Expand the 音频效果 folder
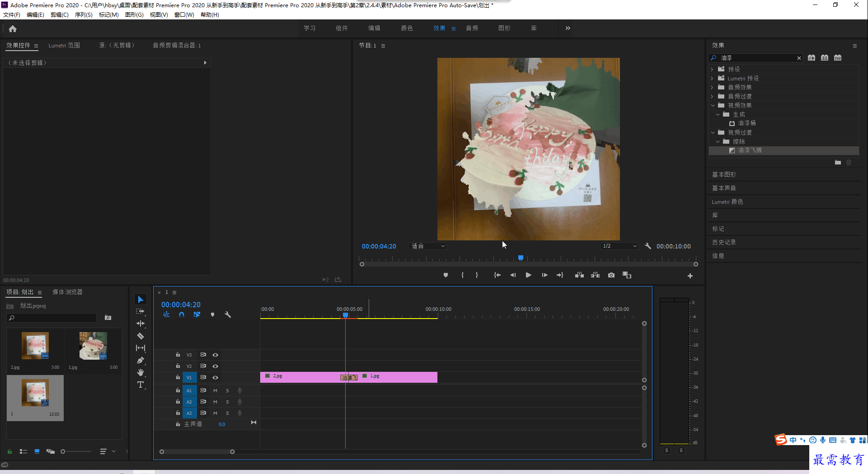Viewport: 868px width, 474px height. 712,87
